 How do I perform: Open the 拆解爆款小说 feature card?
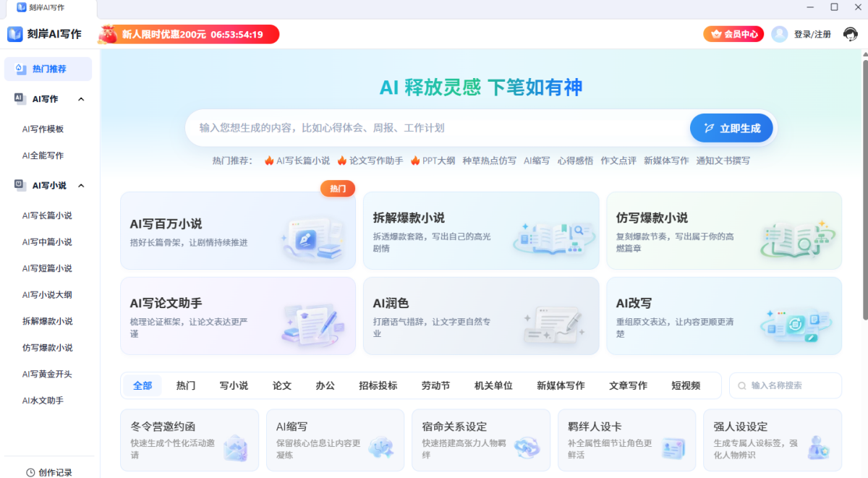point(481,231)
